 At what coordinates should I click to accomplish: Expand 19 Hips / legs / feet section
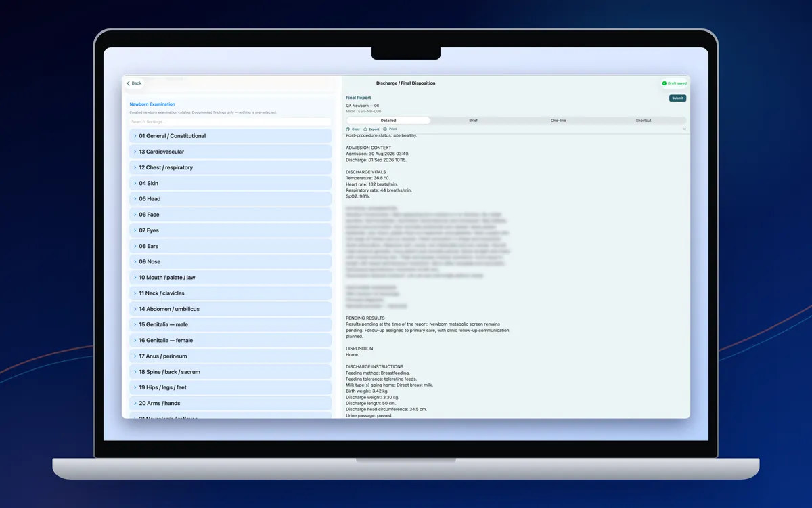(230, 387)
